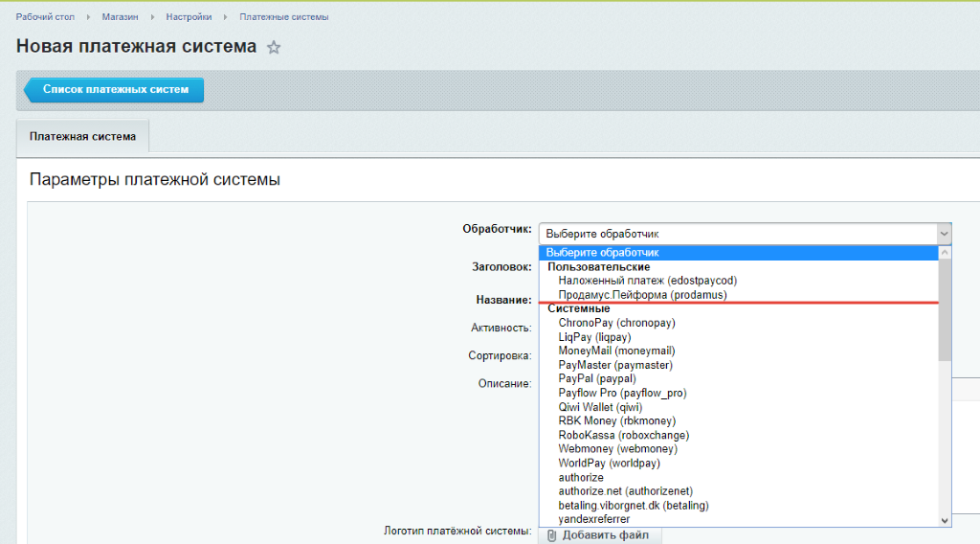Viewport: 980px width, 544px height.
Task: Switch to Платежная система tab
Action: 82,136
